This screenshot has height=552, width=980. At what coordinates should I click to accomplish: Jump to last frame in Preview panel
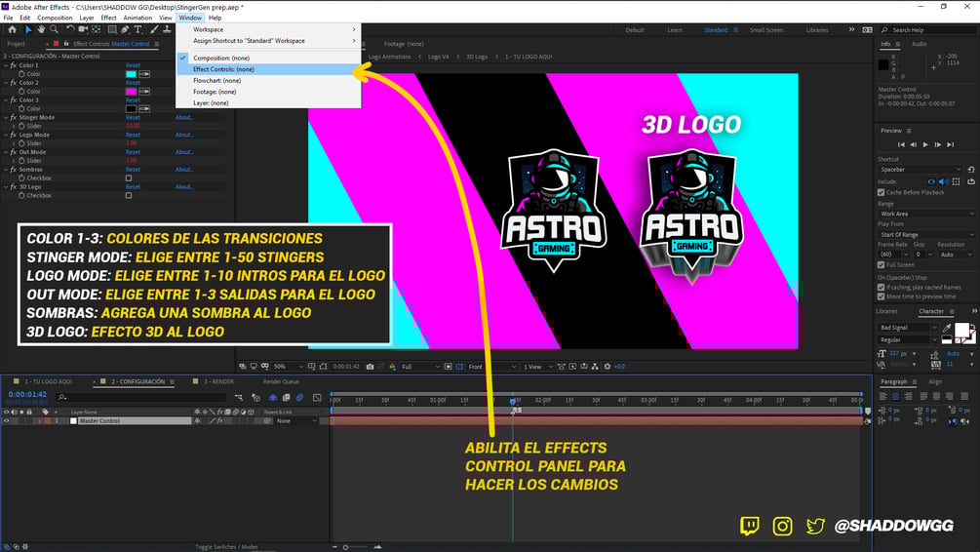pyautogui.click(x=950, y=144)
